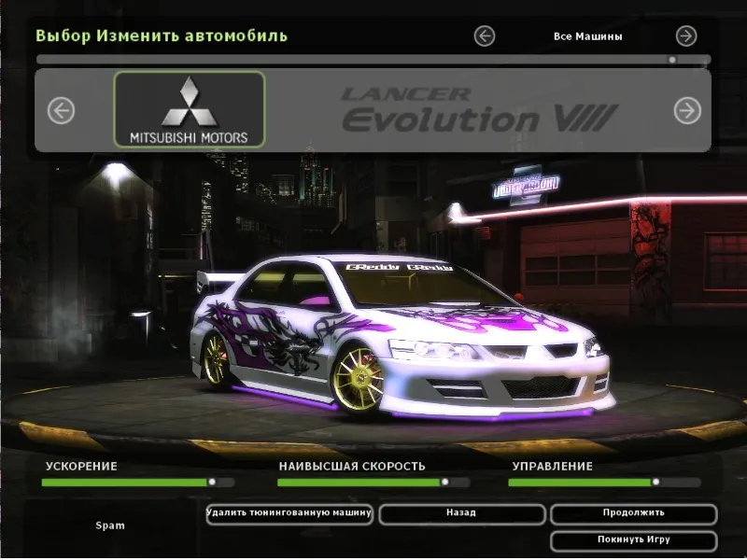The image size is (747, 560).
Task: Click the Выбор Изменить автомобиль title
Action: 162,36
